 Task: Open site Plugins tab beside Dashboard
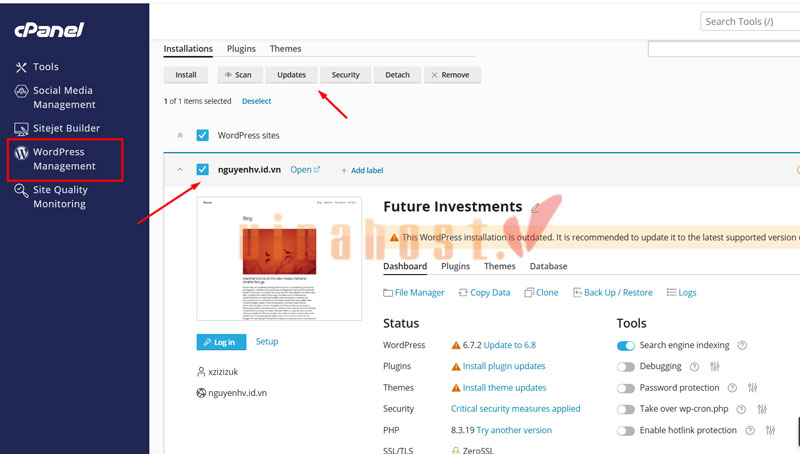[456, 266]
